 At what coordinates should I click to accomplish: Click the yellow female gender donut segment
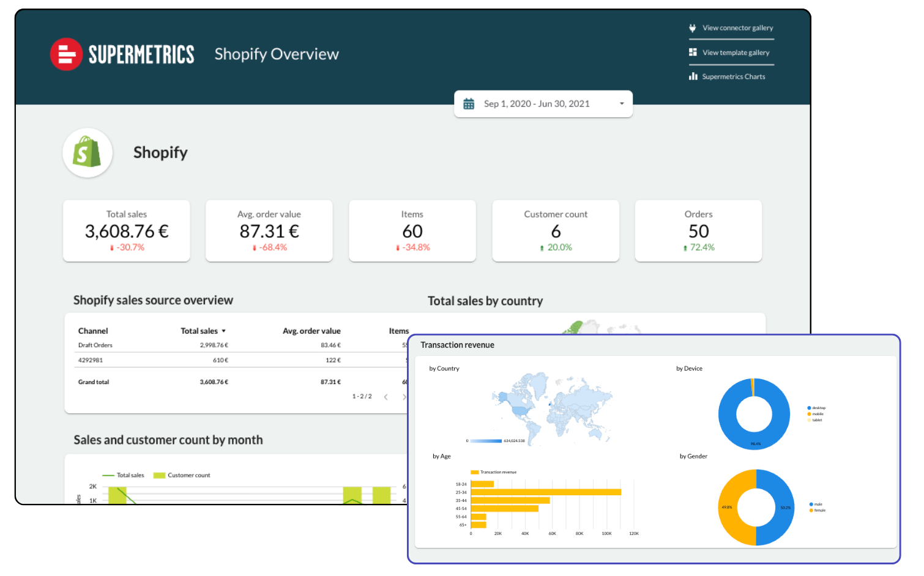point(728,508)
